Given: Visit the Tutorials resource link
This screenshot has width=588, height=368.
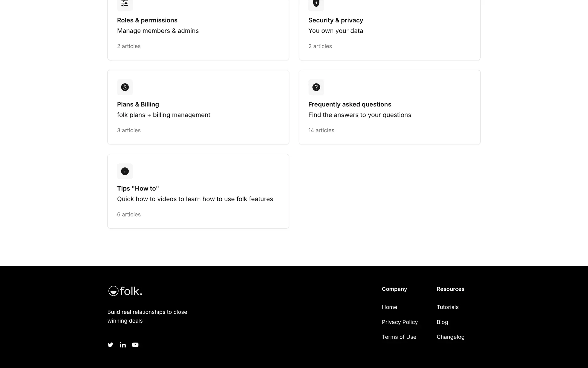Looking at the screenshot, I should click(447, 307).
